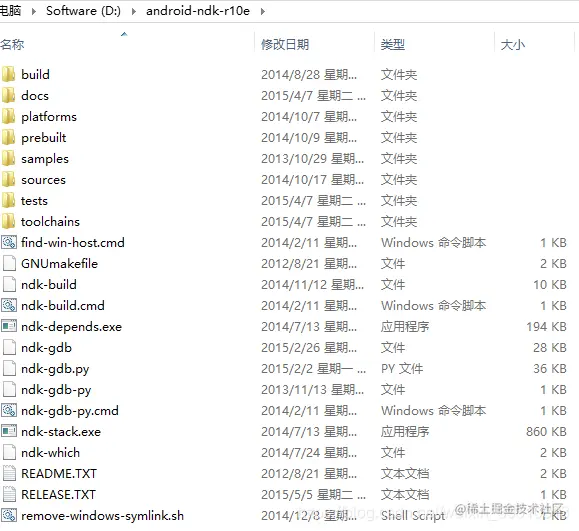Click the ndk-gdb-py blank file icon

pyautogui.click(x=9, y=390)
